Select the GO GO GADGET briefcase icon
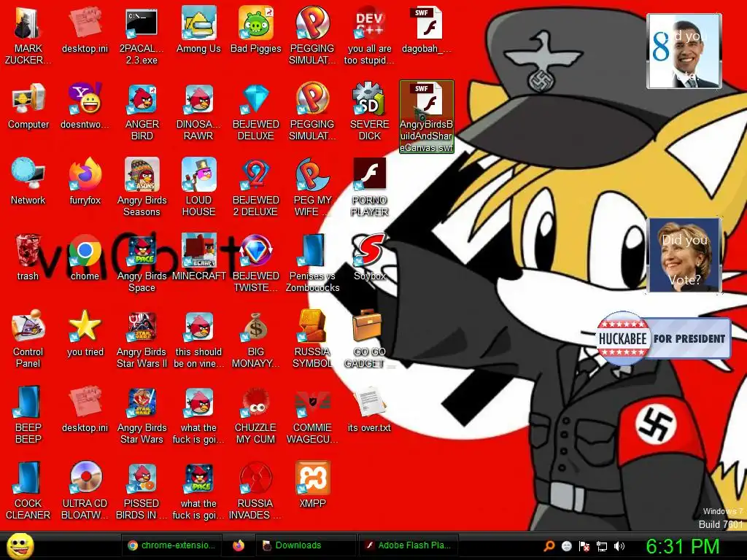The height and width of the screenshot is (560, 747). pyautogui.click(x=366, y=339)
